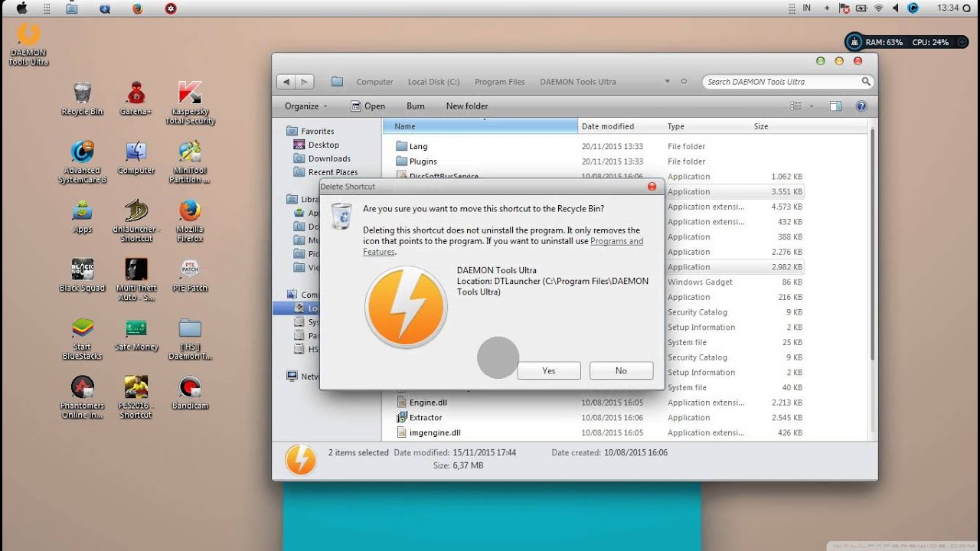Sort by the Type column header

pos(707,126)
